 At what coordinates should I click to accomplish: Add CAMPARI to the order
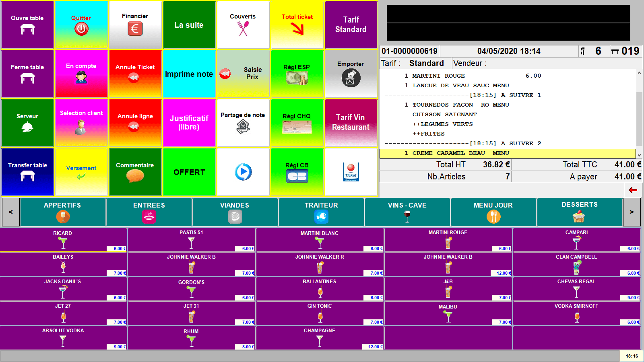(577, 240)
